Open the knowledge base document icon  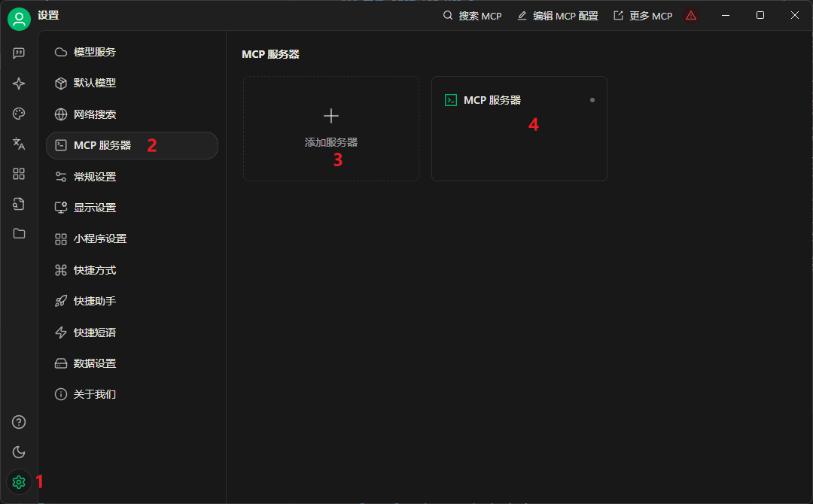19,203
